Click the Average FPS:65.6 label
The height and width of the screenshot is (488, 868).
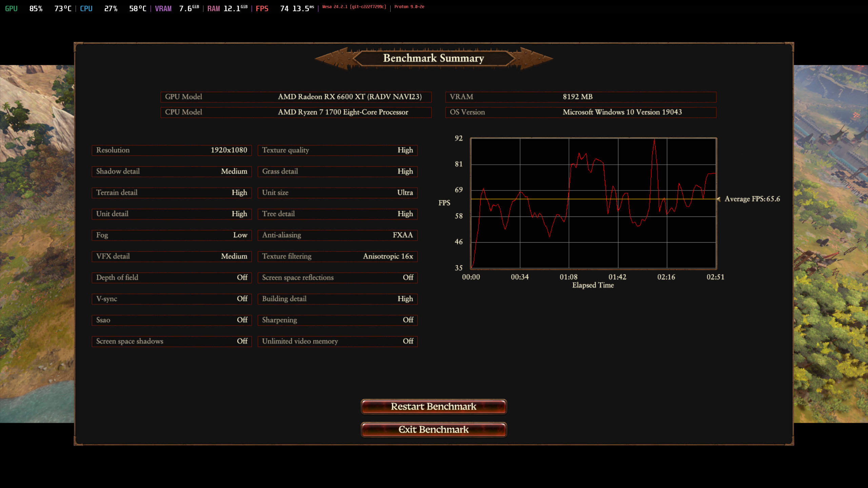(752, 199)
